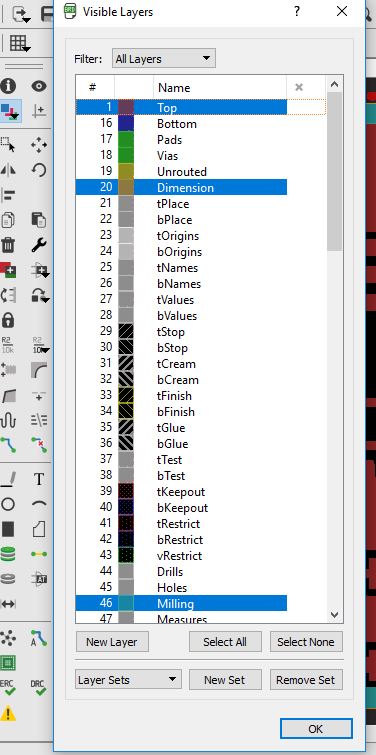Select the Mark origin tool
Screen dimensions: 376x755
39,111
